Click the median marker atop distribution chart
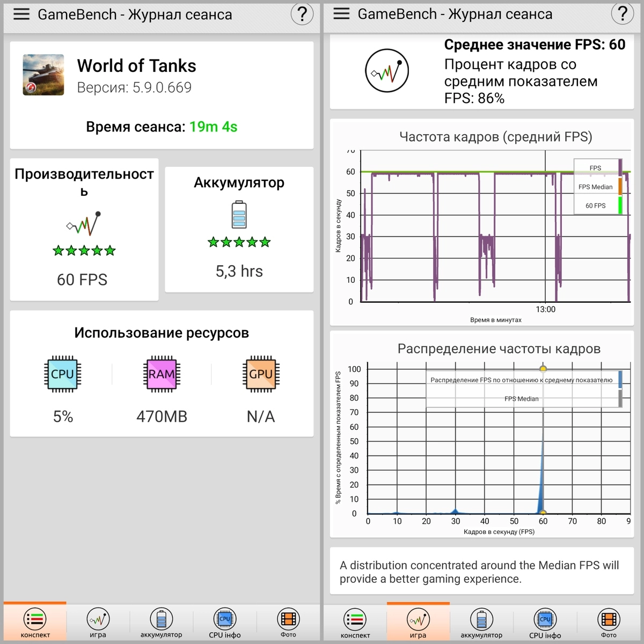The width and height of the screenshot is (644, 644). [543, 369]
